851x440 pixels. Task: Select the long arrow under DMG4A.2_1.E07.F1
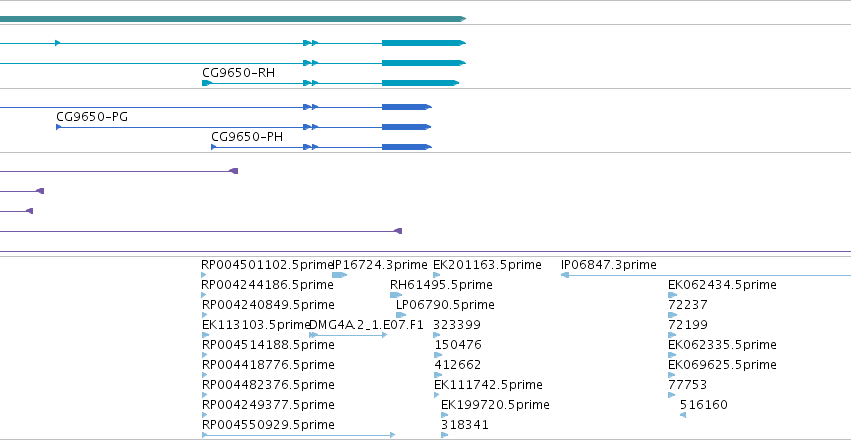click(348, 335)
